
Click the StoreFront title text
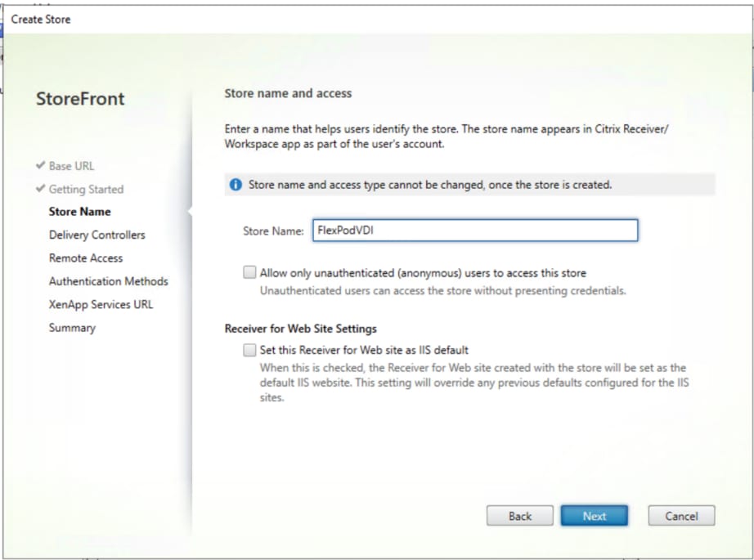[80, 99]
